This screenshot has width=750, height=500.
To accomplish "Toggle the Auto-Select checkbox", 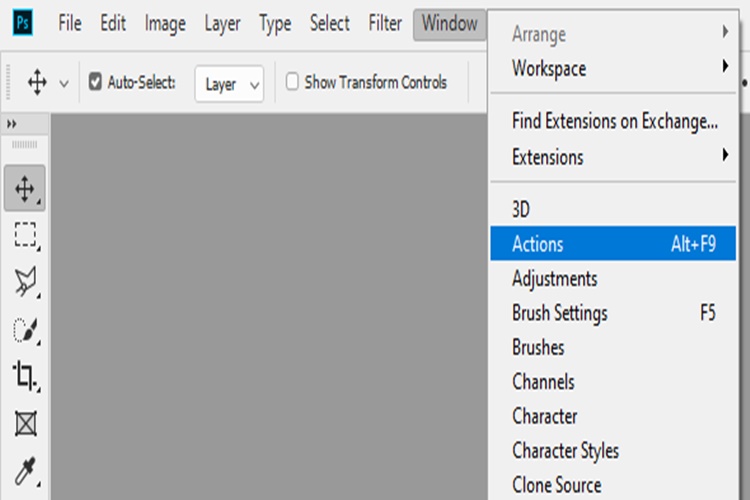I will click(x=95, y=81).
